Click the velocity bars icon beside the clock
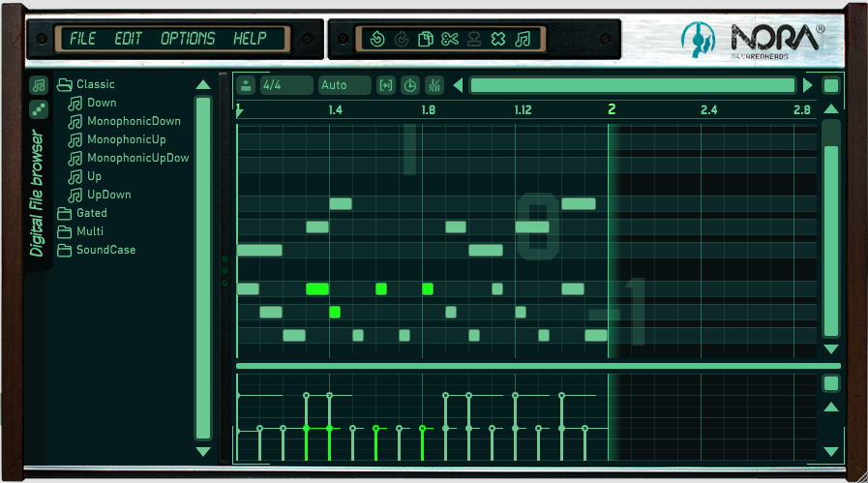 point(434,85)
